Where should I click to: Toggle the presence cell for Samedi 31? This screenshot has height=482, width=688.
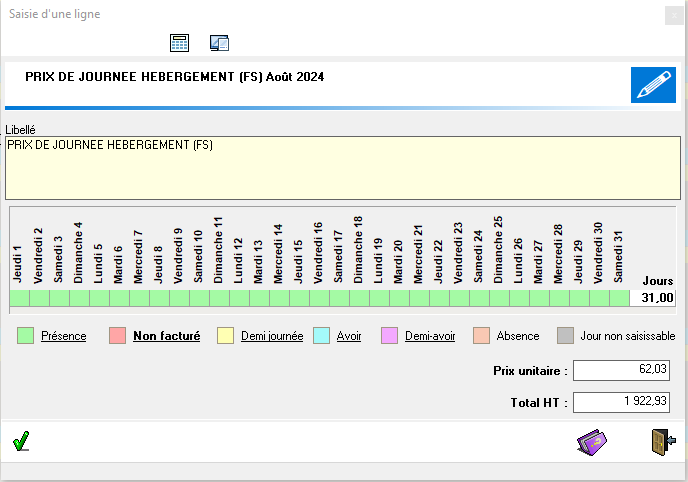(619, 298)
